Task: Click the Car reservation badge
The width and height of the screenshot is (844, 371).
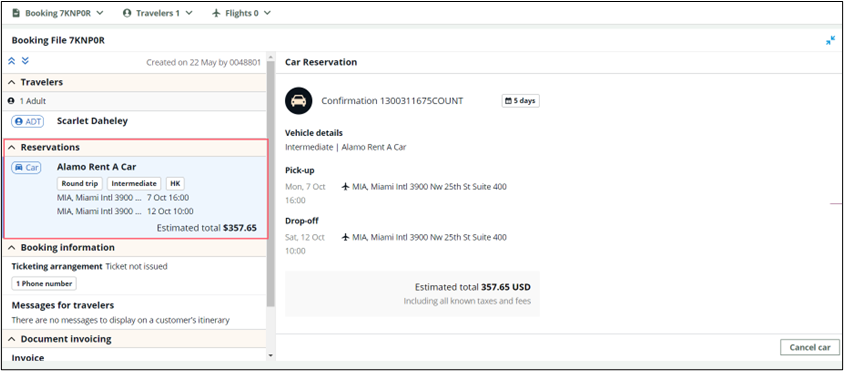Action: (x=26, y=167)
